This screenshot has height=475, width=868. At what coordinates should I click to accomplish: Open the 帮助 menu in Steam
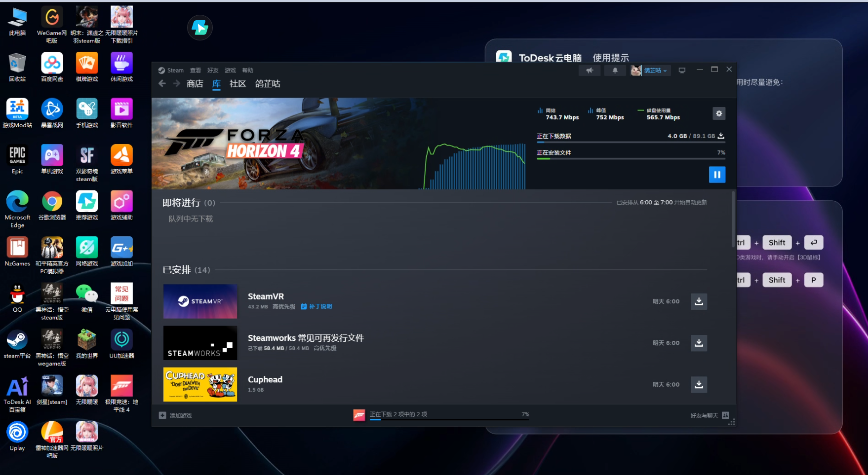click(247, 71)
